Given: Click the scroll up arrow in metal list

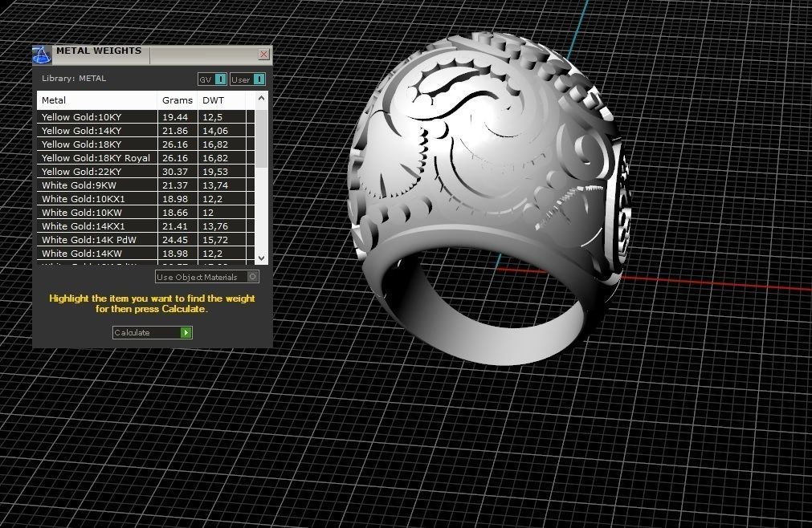Looking at the screenshot, I should (262, 98).
